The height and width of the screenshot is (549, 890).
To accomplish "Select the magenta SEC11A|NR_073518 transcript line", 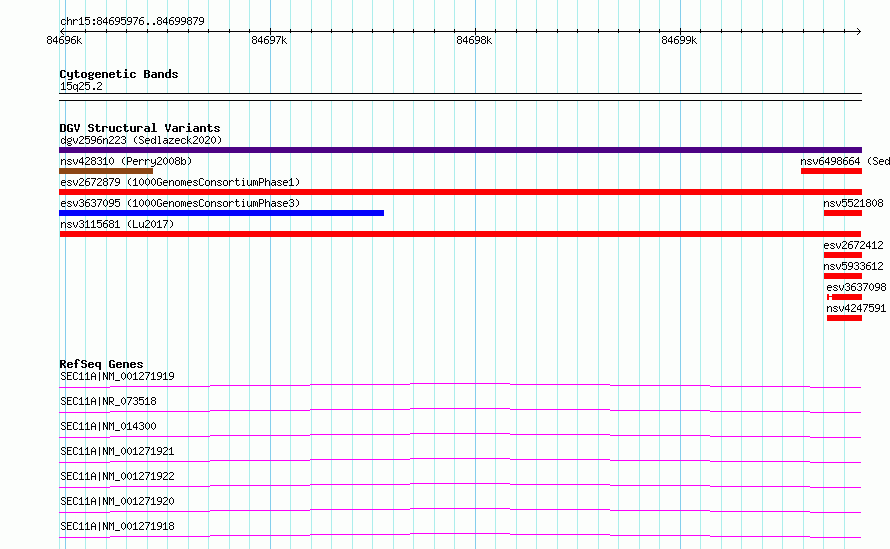I will tap(460, 410).
